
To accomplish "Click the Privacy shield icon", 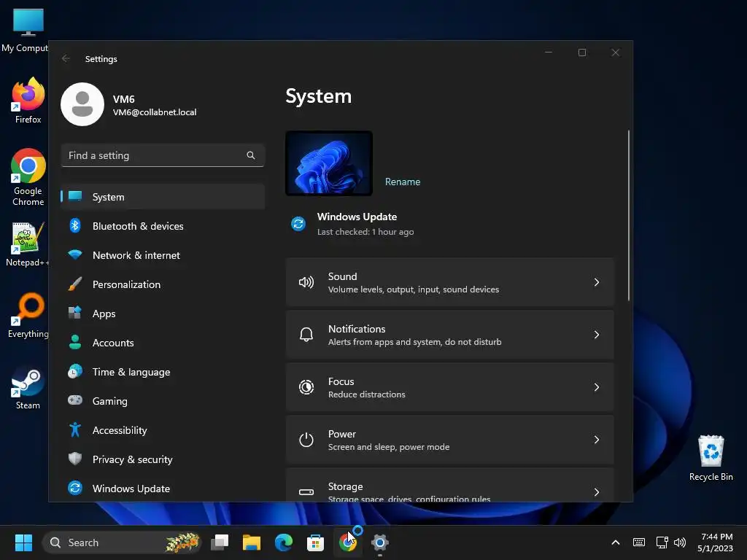I will pos(75,459).
